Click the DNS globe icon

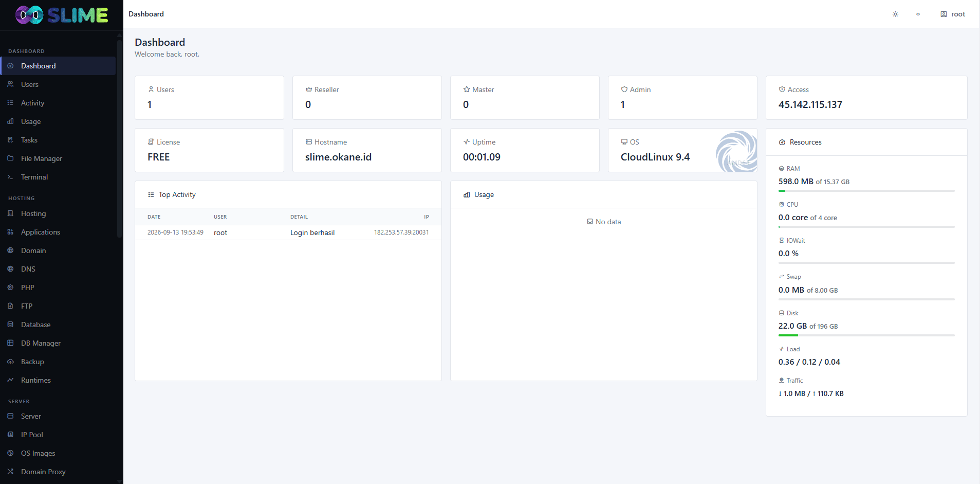(x=10, y=269)
